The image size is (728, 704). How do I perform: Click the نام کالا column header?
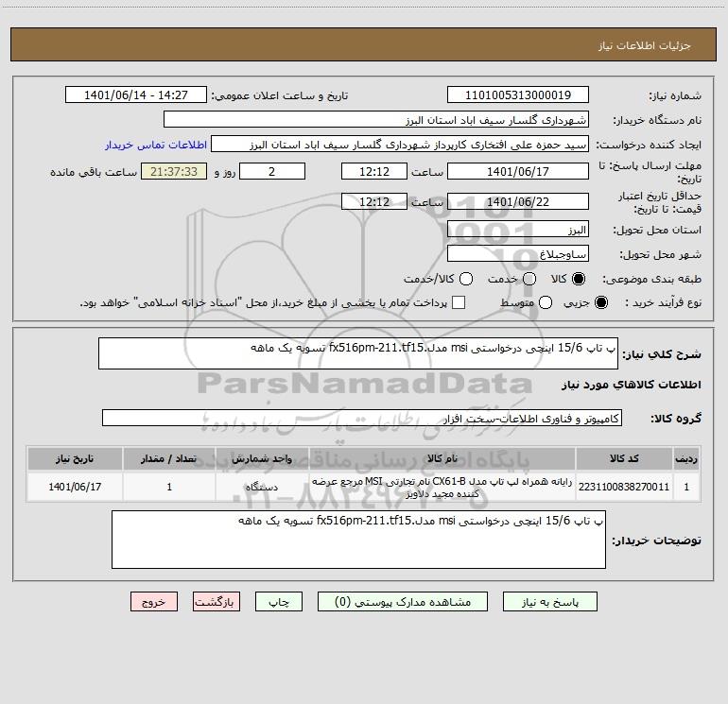point(442,459)
